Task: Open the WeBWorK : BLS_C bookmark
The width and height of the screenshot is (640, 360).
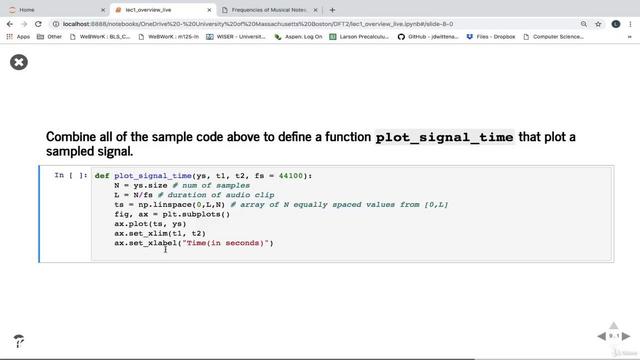Action: coord(100,37)
